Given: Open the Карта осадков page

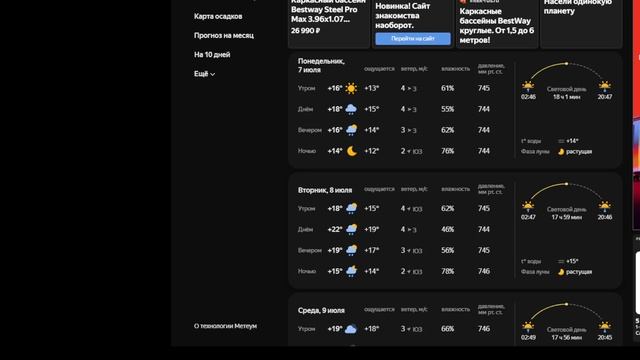Looking at the screenshot, I should tap(218, 16).
